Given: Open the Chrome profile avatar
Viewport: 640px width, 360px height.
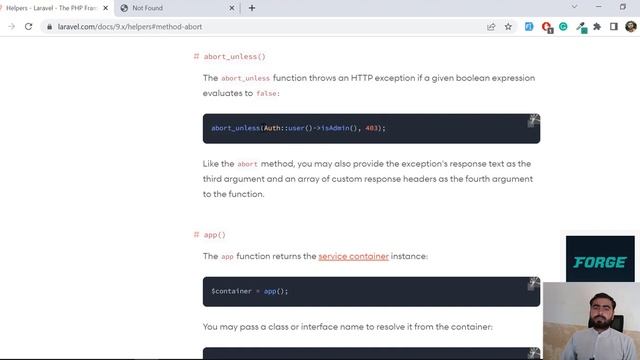Looking at the screenshot, I should (631, 27).
